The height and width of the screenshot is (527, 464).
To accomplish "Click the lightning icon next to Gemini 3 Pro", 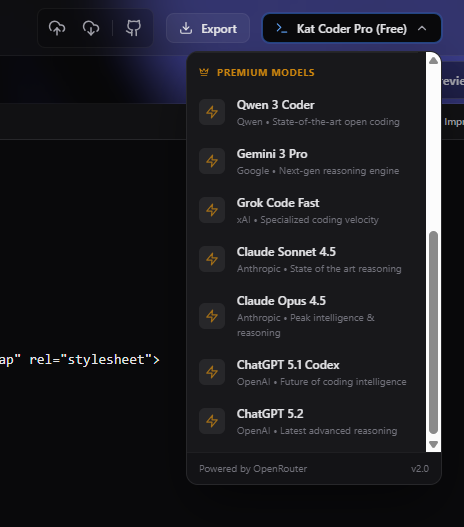I will coord(212,161).
